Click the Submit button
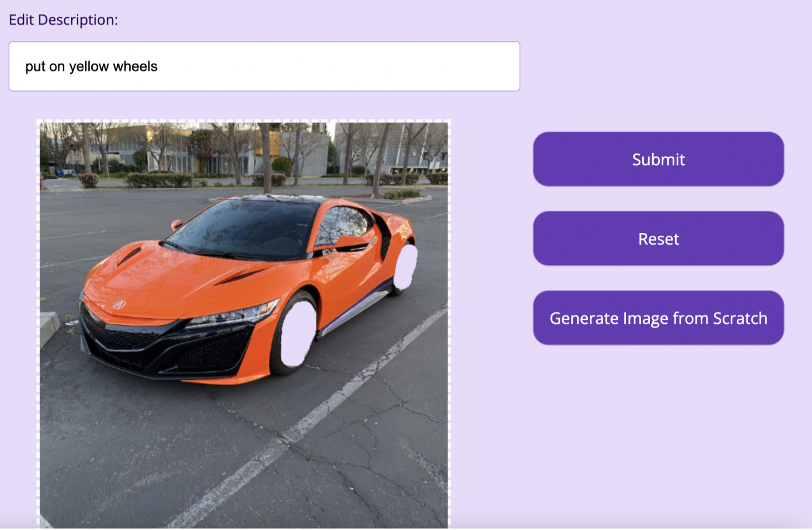The width and height of the screenshot is (812, 530). click(x=658, y=159)
